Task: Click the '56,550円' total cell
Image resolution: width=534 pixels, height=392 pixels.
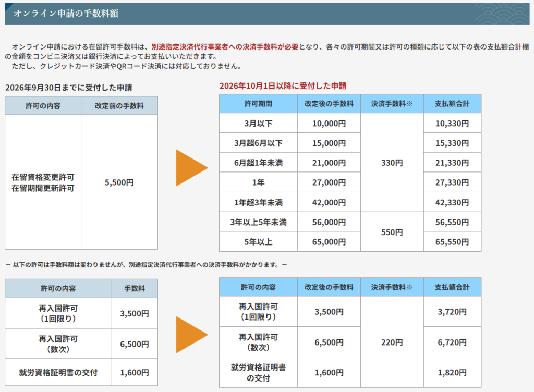Action: (452, 222)
